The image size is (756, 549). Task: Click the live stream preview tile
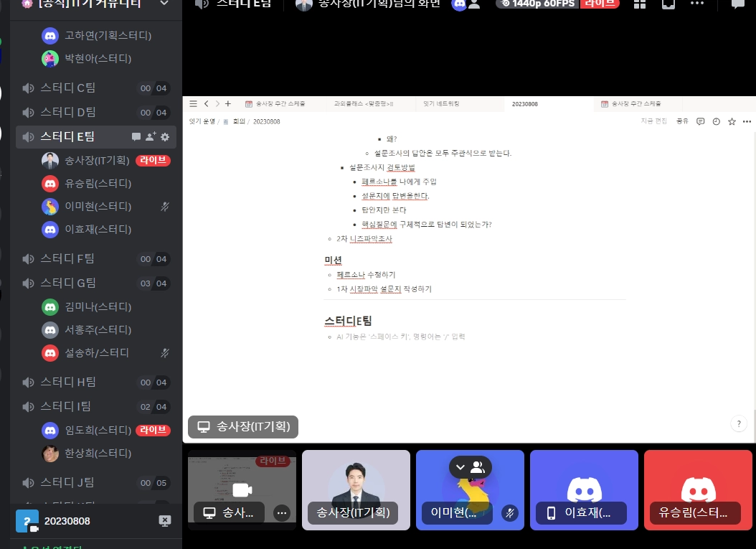pos(242,490)
